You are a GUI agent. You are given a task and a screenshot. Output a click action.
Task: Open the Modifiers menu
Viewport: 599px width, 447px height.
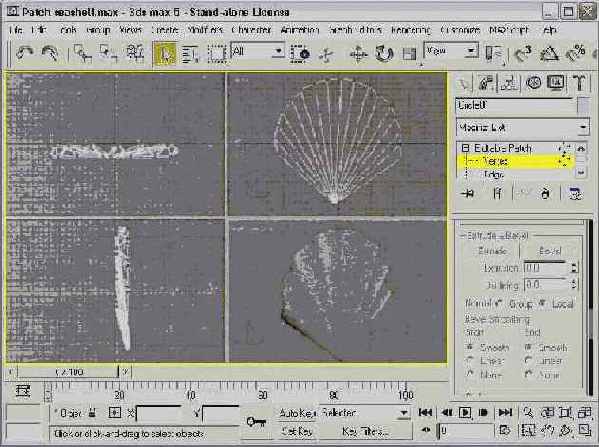(x=205, y=30)
